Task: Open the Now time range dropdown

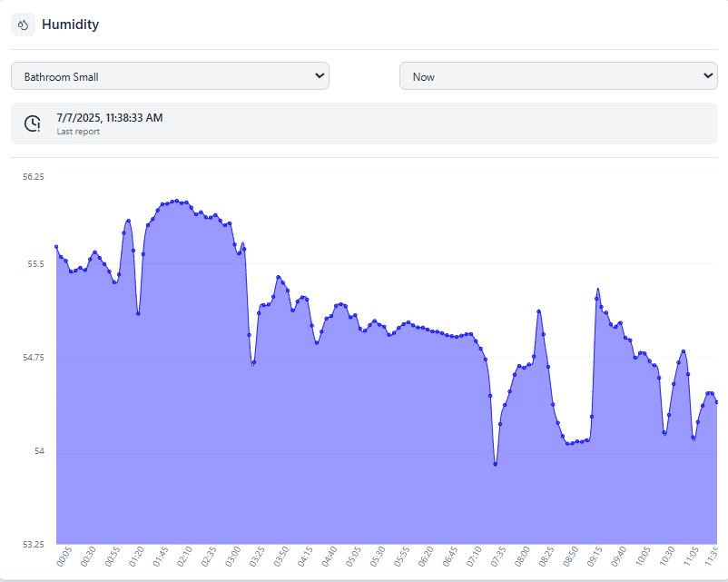Action: coord(558,76)
